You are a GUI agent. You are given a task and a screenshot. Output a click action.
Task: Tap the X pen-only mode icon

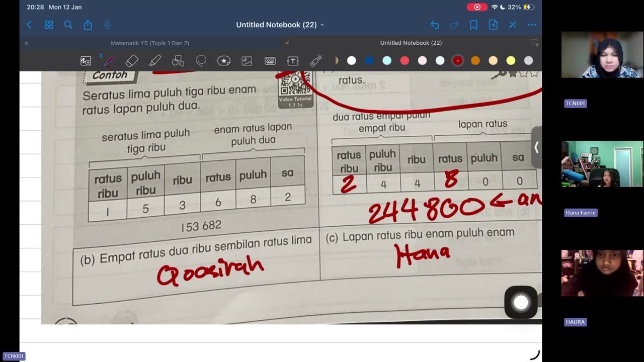[x=513, y=25]
